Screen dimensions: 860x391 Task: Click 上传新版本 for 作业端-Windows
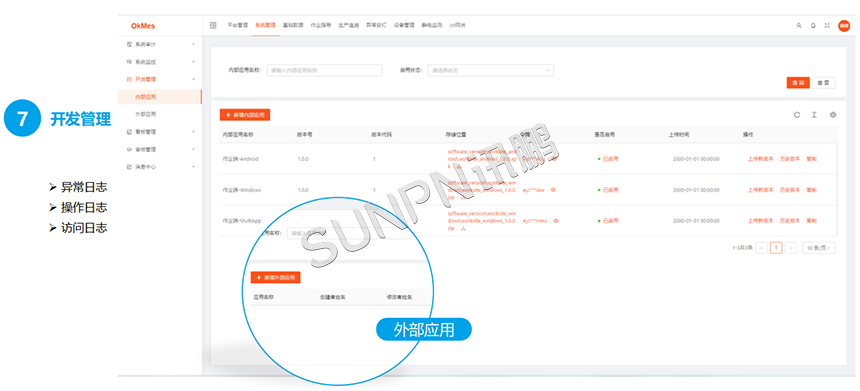pos(761,190)
